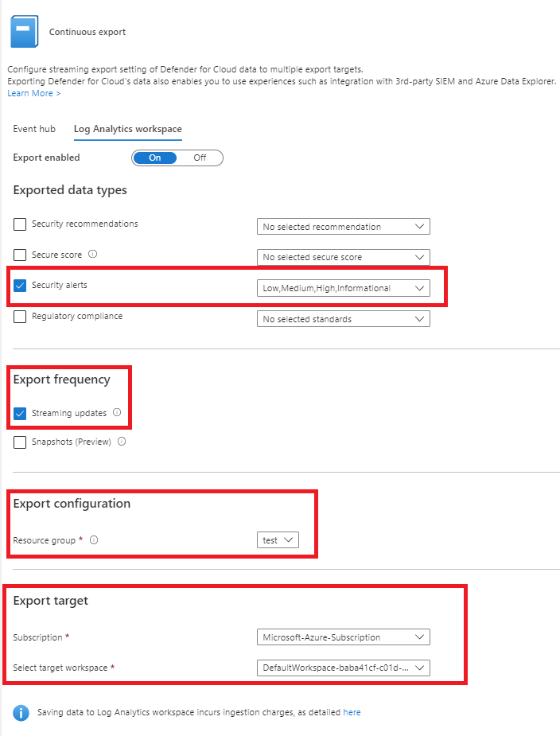Switch to the Event hub tab
This screenshot has width=560, height=736.
tap(34, 129)
